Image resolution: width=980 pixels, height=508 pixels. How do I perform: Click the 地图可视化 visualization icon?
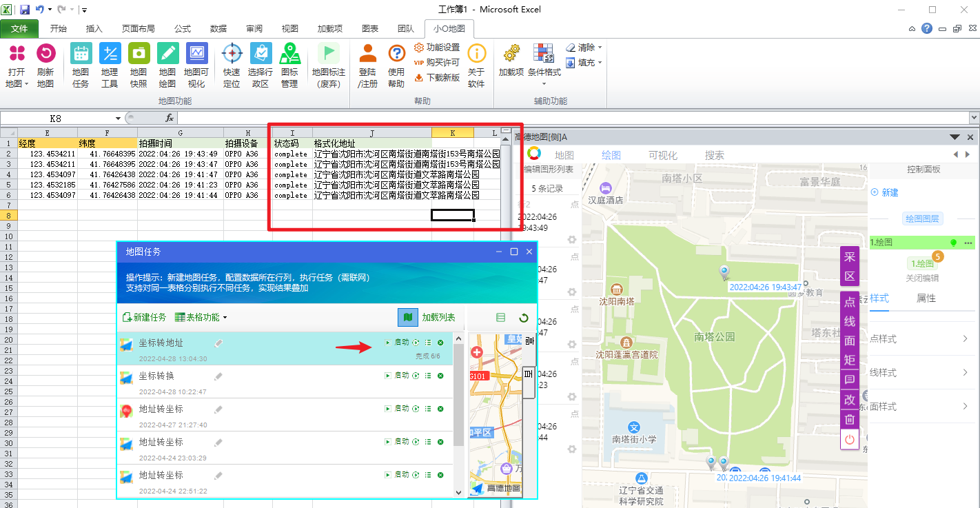coord(196,66)
